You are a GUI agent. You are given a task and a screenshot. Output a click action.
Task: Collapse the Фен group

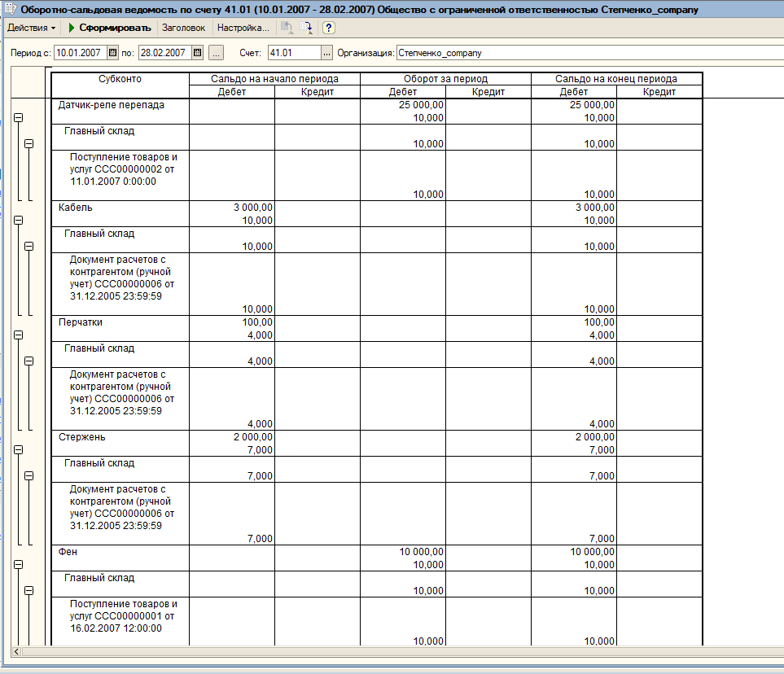[19, 564]
